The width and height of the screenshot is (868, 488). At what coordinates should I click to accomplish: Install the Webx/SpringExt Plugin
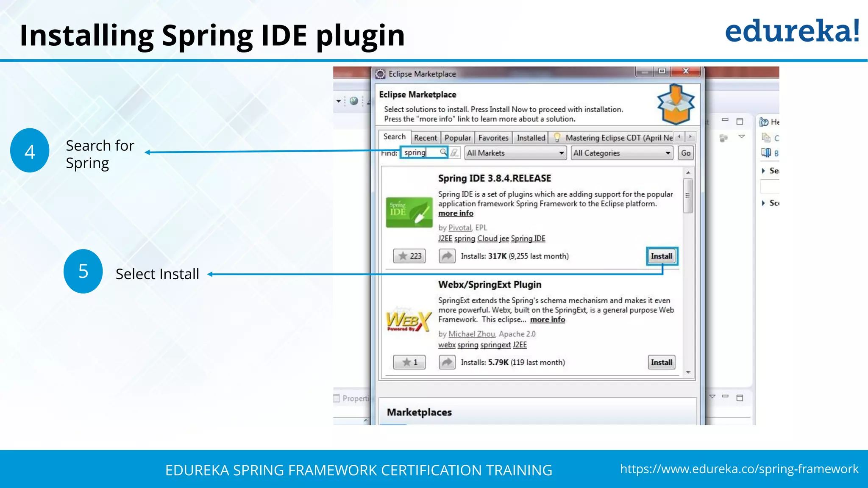pos(662,362)
